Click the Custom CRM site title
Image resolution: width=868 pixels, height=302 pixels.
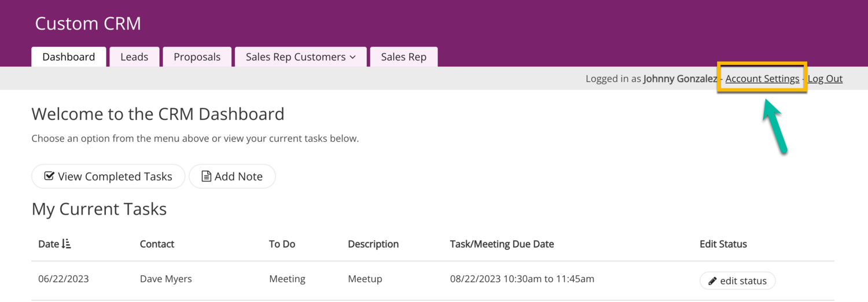pos(88,24)
